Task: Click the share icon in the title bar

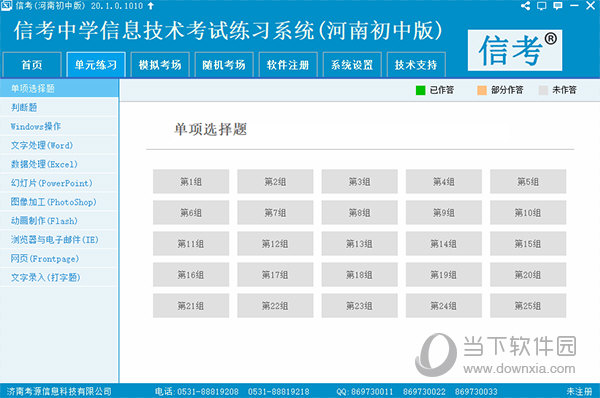Action: (x=525, y=6)
